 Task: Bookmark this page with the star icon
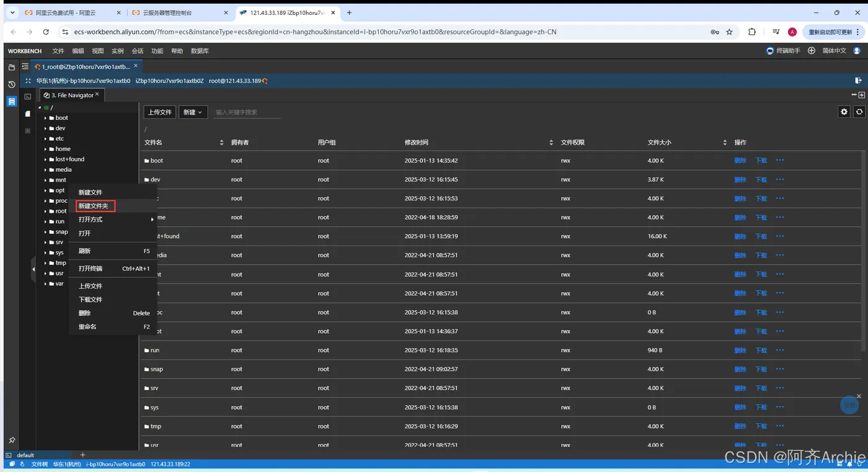pyautogui.click(x=730, y=32)
